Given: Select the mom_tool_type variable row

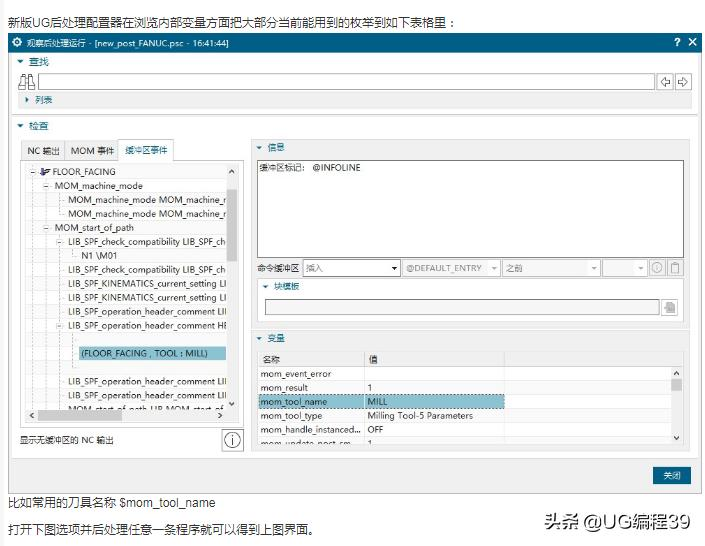Looking at the screenshot, I should (381, 415).
